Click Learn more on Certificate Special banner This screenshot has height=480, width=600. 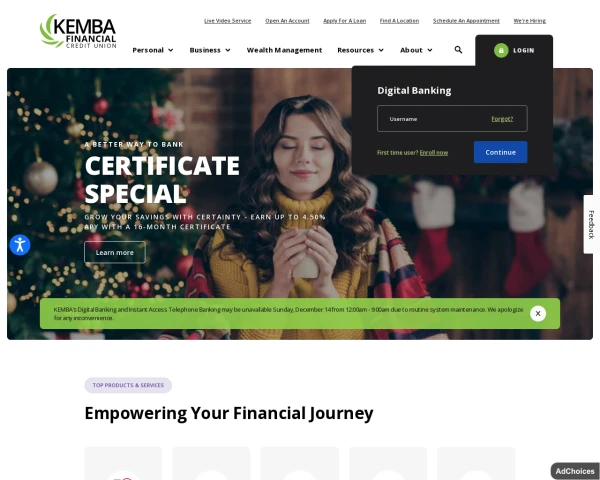pyautogui.click(x=115, y=253)
